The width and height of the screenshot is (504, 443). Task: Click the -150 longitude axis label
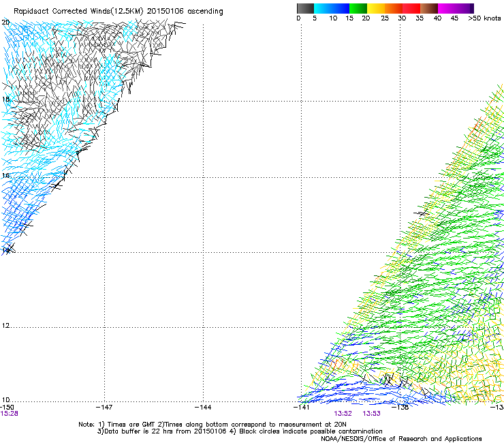coord(7,407)
